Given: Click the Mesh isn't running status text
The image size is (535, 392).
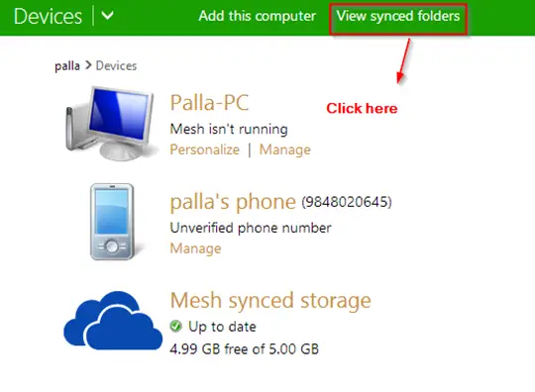Looking at the screenshot, I should pyautogui.click(x=229, y=130).
